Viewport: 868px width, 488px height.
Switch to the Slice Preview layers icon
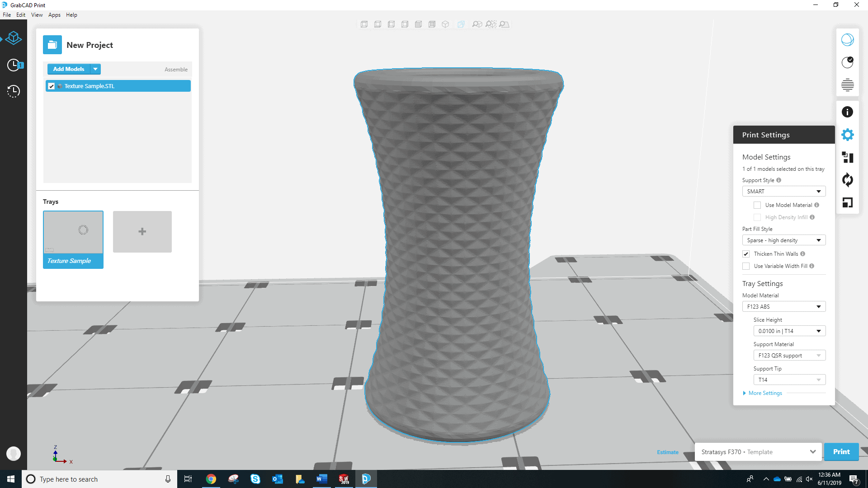pos(847,85)
